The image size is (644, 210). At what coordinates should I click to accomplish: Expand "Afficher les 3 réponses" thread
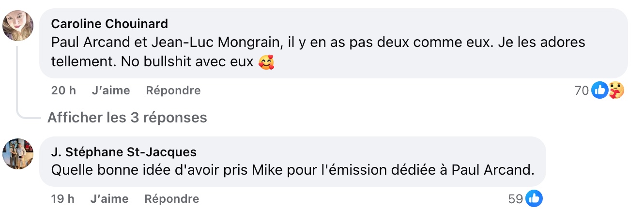pos(127,118)
